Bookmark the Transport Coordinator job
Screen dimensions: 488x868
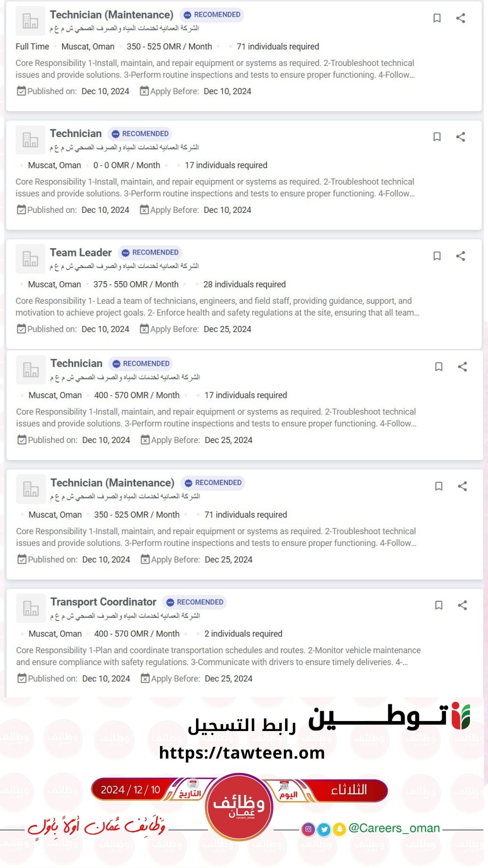[x=438, y=605]
